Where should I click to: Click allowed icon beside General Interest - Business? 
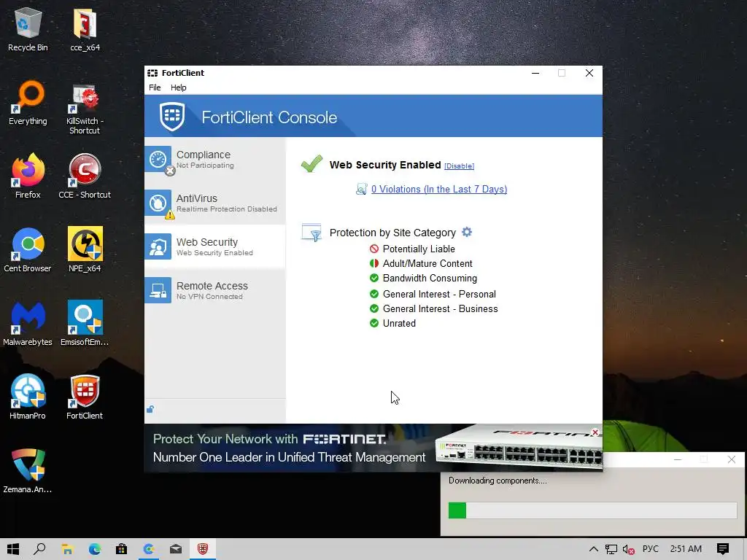click(x=374, y=308)
